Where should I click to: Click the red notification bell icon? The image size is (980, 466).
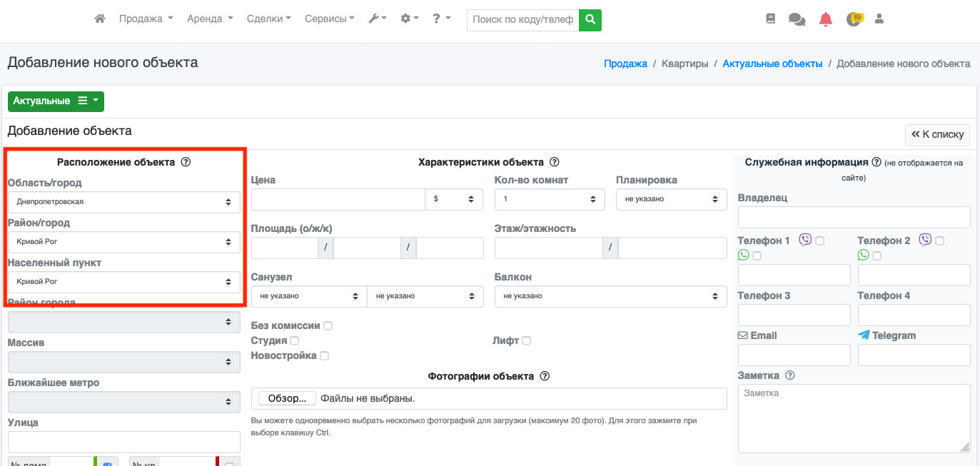(826, 19)
